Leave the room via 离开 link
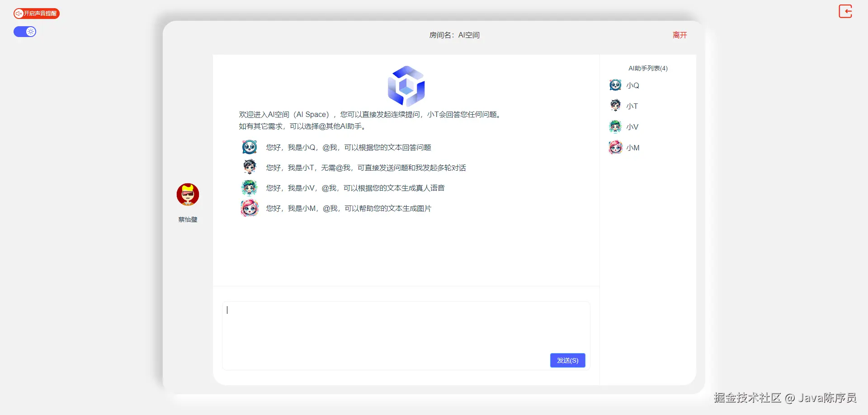The image size is (868, 415). (679, 35)
